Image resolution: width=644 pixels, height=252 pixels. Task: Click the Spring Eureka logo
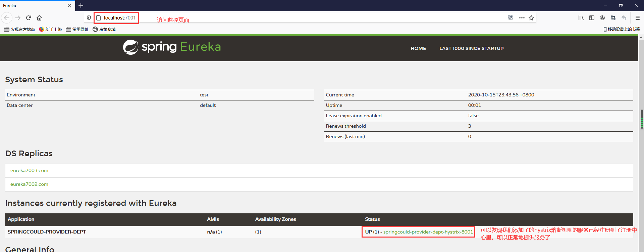(x=172, y=47)
